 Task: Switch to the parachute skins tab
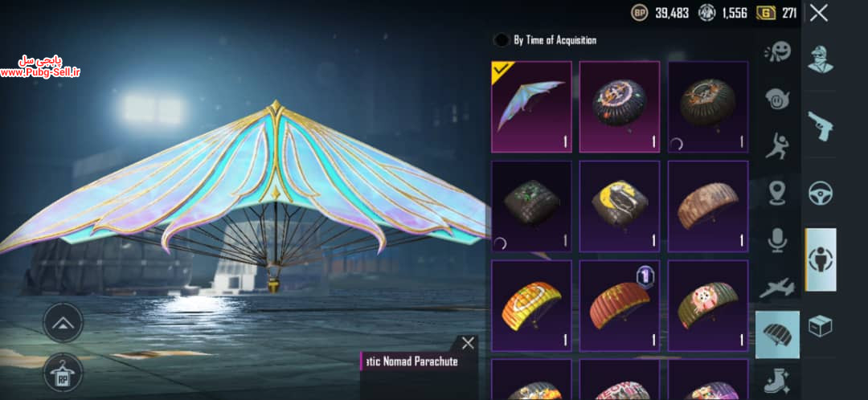tap(777, 334)
